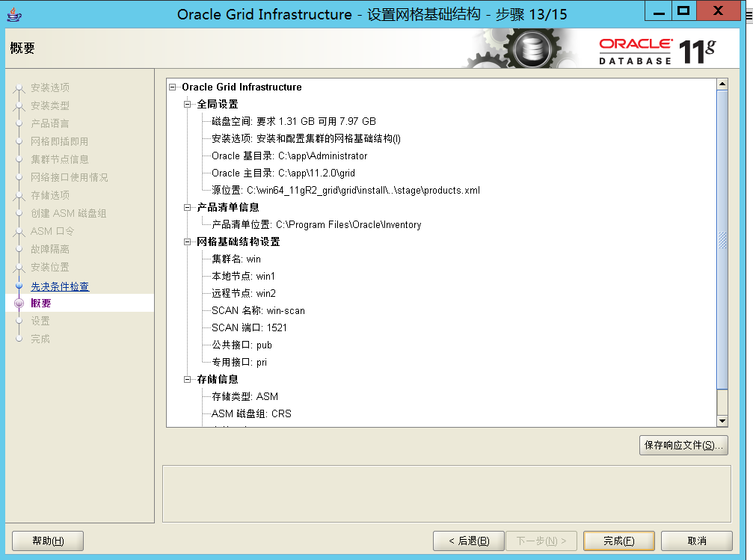Select the 源位置 products.xml row
753x560 pixels.
coord(345,190)
